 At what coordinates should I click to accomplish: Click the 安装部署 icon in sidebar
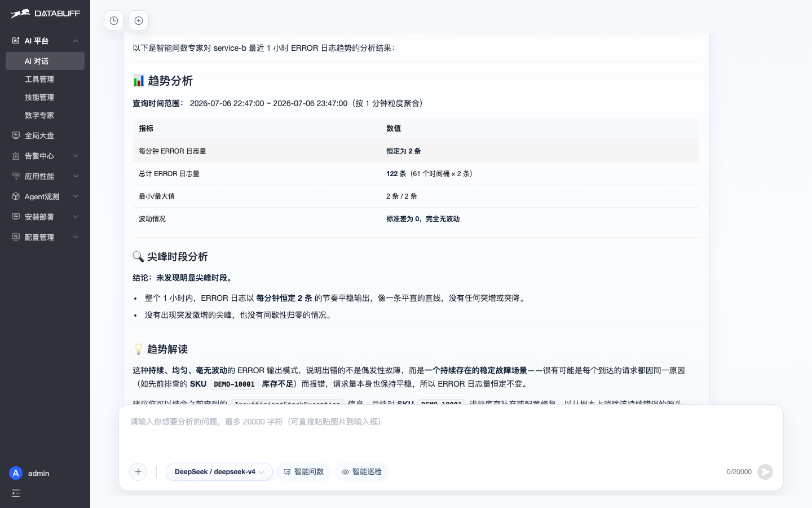click(16, 217)
